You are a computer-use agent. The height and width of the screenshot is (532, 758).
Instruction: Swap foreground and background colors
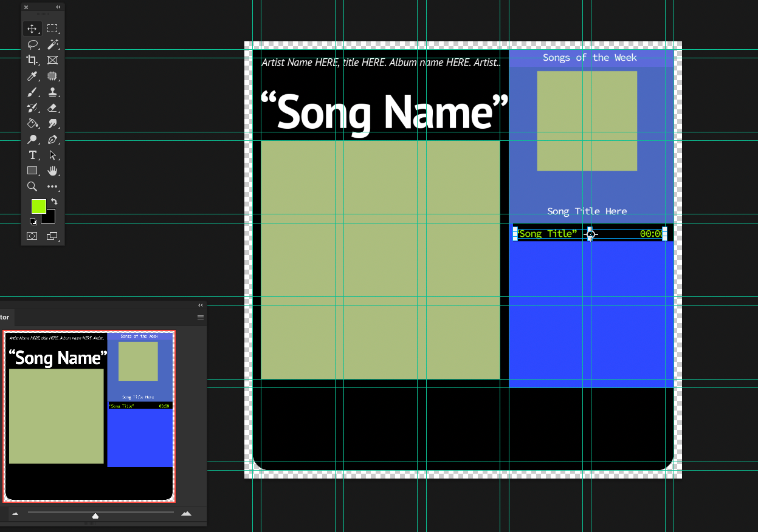(53, 201)
